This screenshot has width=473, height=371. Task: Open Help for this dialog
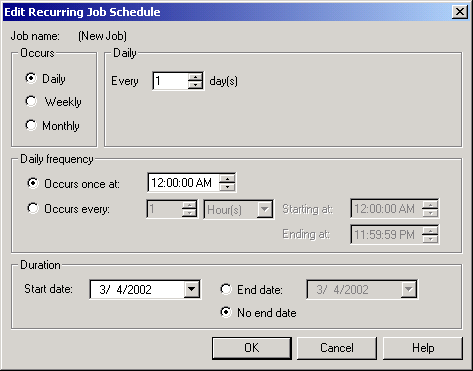(x=423, y=348)
